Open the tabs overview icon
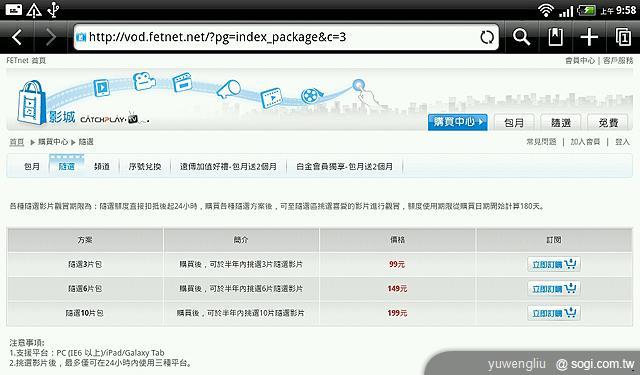Viewport: 640px width, 375px height. click(623, 37)
